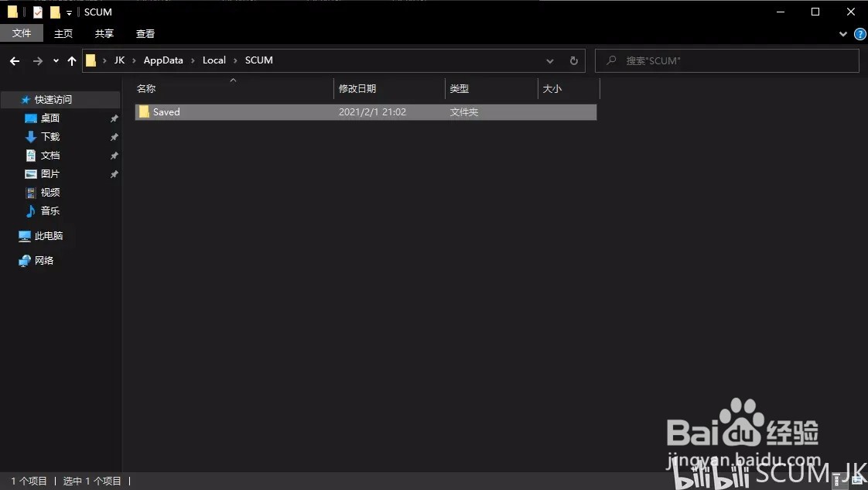
Task: Click inside the 搜索"SCUM" search box
Action: pos(727,60)
